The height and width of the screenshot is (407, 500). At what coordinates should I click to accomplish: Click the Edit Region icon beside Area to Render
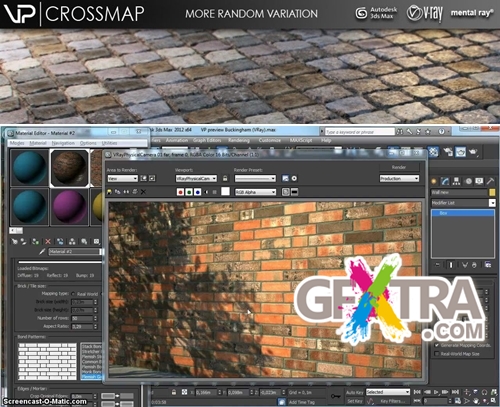point(144,179)
